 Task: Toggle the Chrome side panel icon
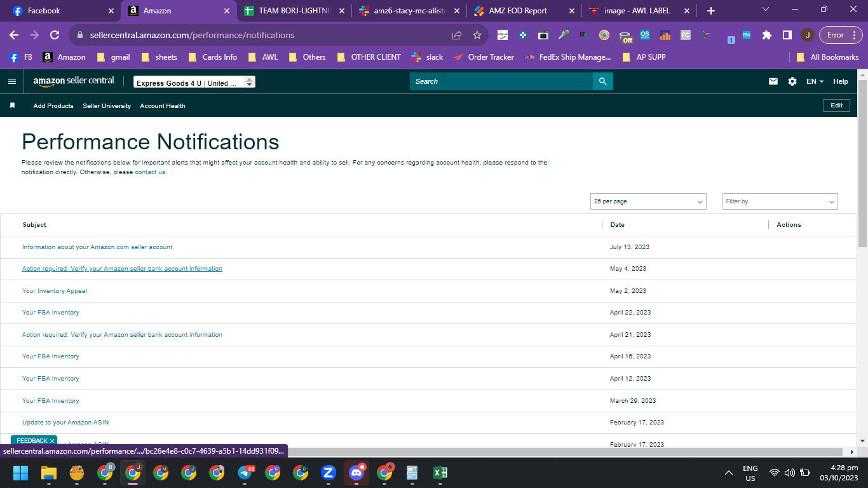[787, 35]
